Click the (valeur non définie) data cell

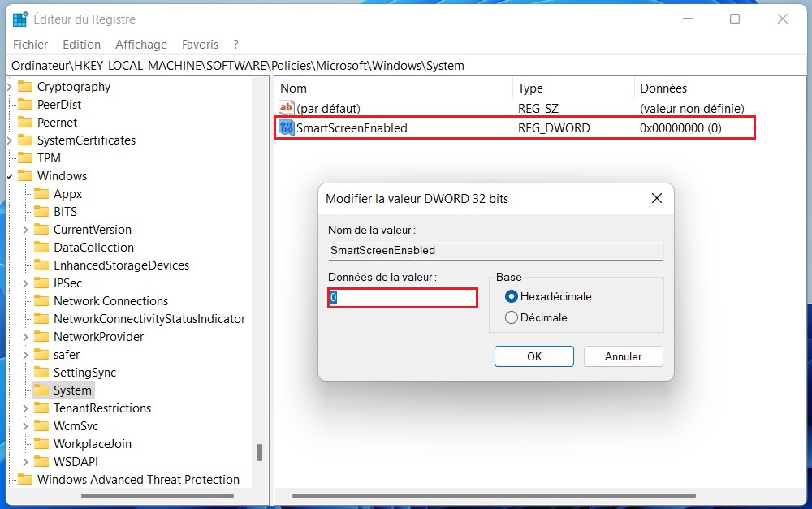[692, 109]
